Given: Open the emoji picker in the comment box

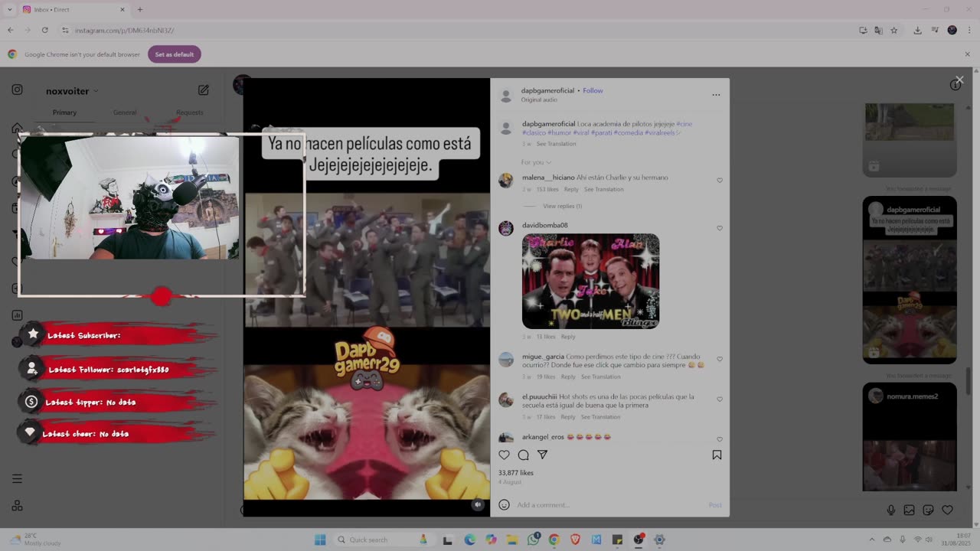Looking at the screenshot, I should pyautogui.click(x=504, y=504).
